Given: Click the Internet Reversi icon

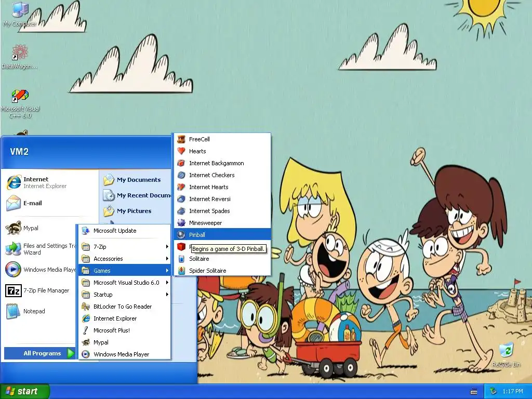Looking at the screenshot, I should coord(181,199).
